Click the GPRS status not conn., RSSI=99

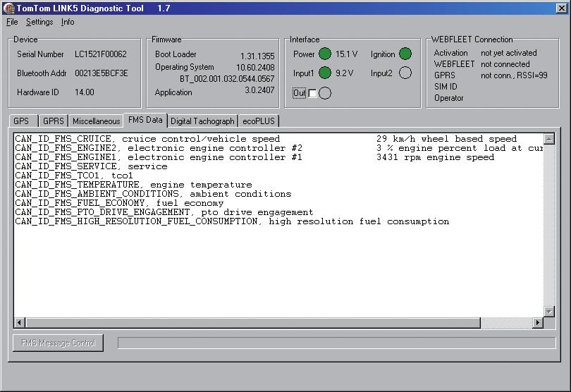(514, 75)
